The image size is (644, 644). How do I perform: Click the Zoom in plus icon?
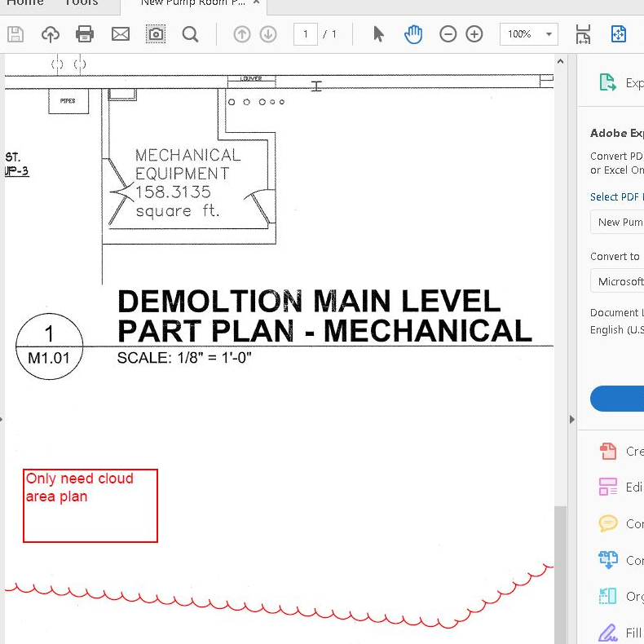pyautogui.click(x=474, y=34)
